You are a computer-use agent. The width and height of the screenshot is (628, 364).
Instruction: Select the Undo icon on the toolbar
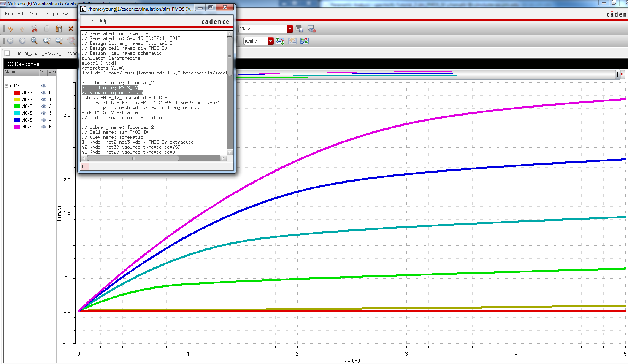tap(10, 29)
